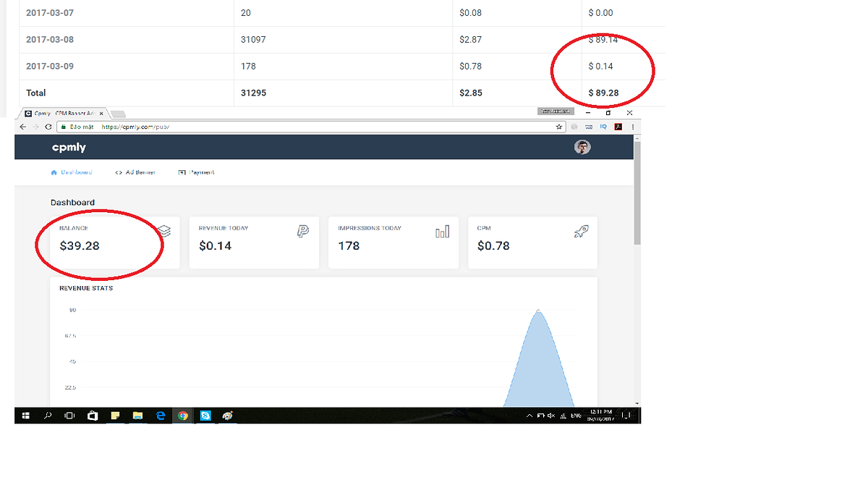Click the 178 Impressions Today value
Image resolution: width=868 pixels, height=488 pixels.
click(x=349, y=246)
